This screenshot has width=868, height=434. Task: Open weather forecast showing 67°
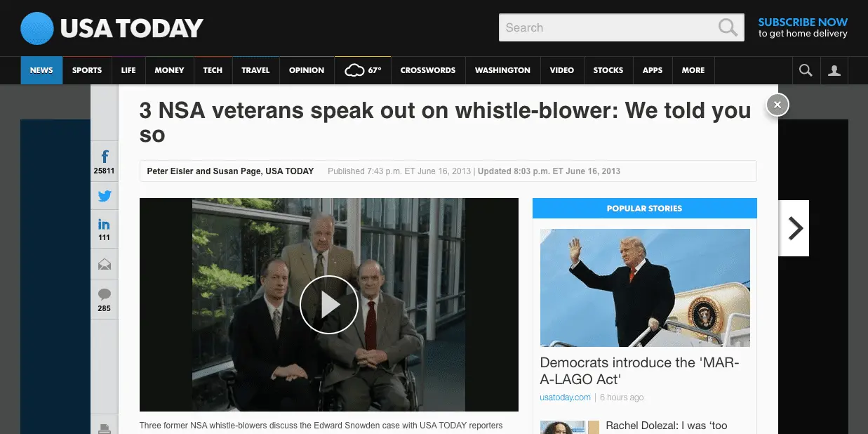pos(363,70)
